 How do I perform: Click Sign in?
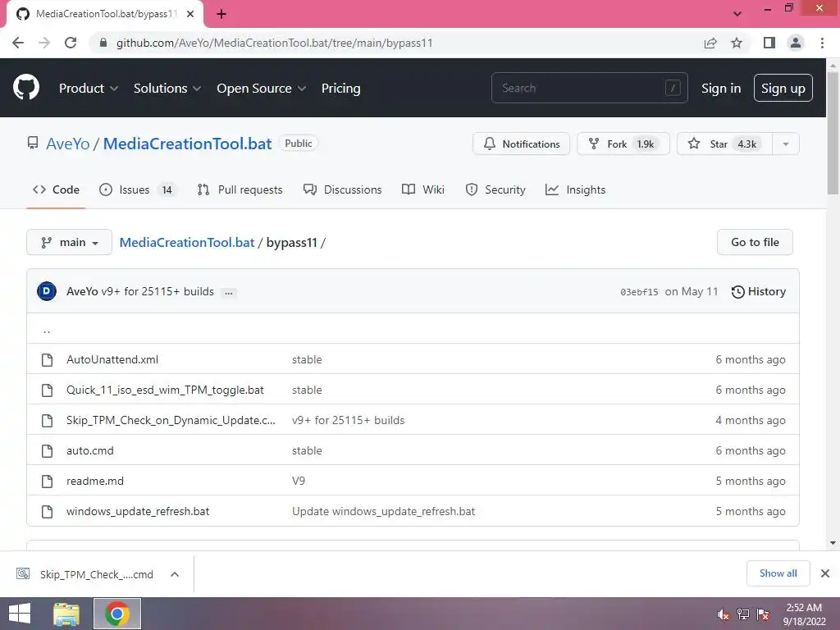[x=721, y=88]
